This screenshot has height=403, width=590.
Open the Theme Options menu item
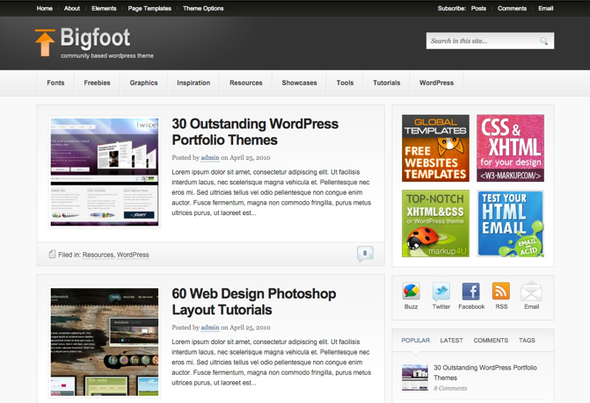click(203, 8)
